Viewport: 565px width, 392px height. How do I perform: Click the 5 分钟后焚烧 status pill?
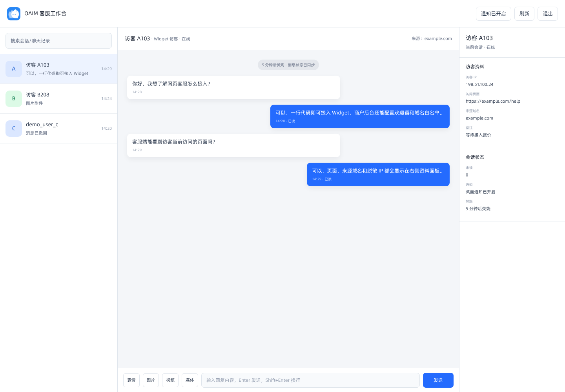(288, 65)
